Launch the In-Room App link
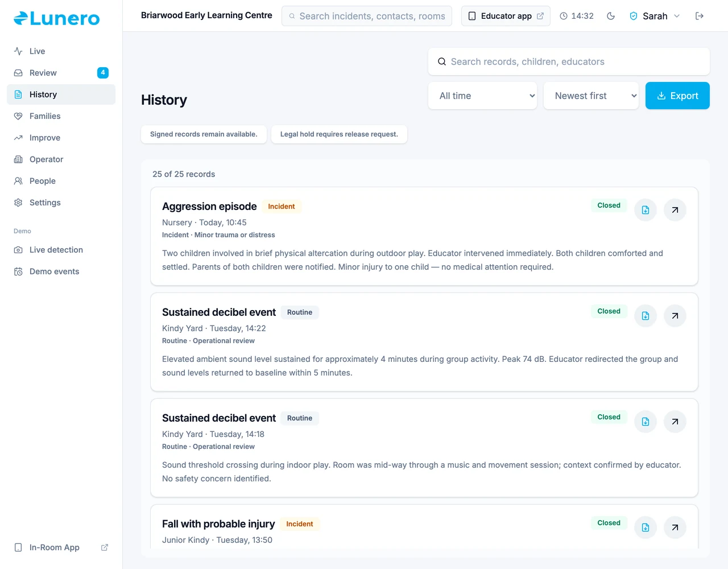728x569 pixels. click(x=61, y=547)
